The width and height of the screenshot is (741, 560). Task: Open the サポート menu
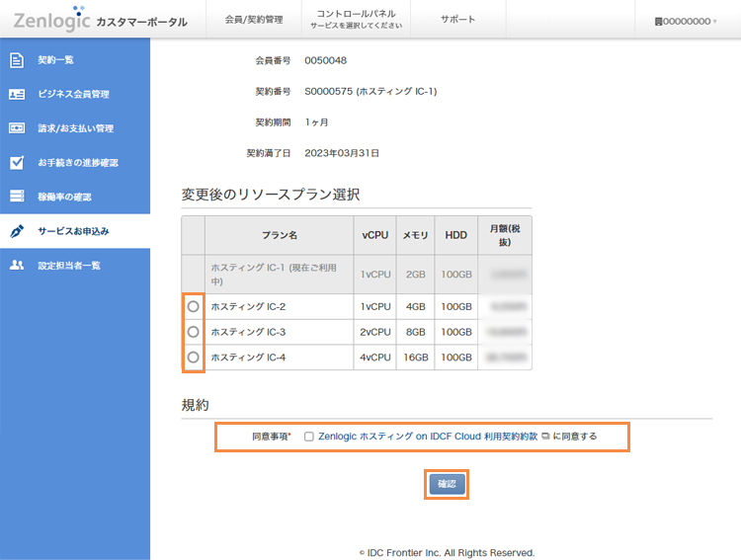coord(457,19)
